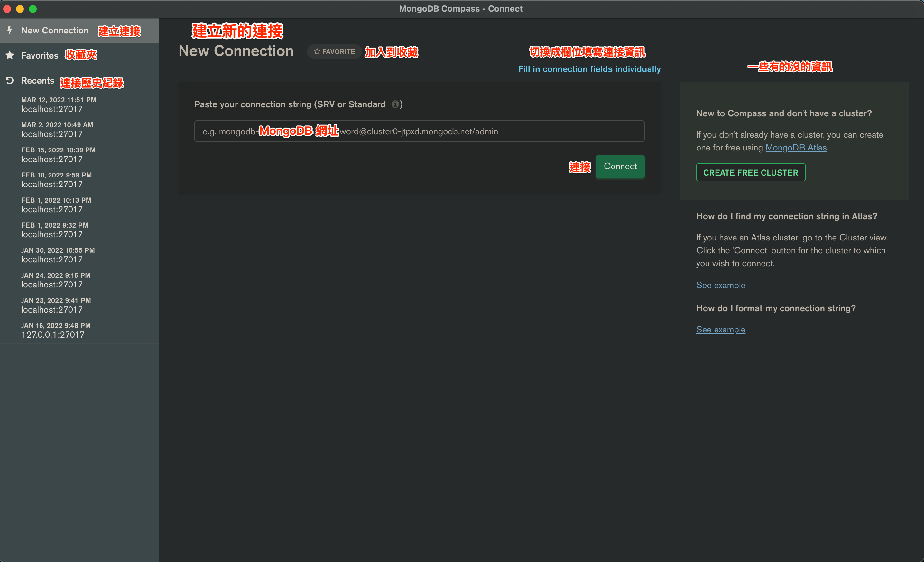Click the Recents history clock icon
This screenshot has height=562, width=924.
coord(10,81)
